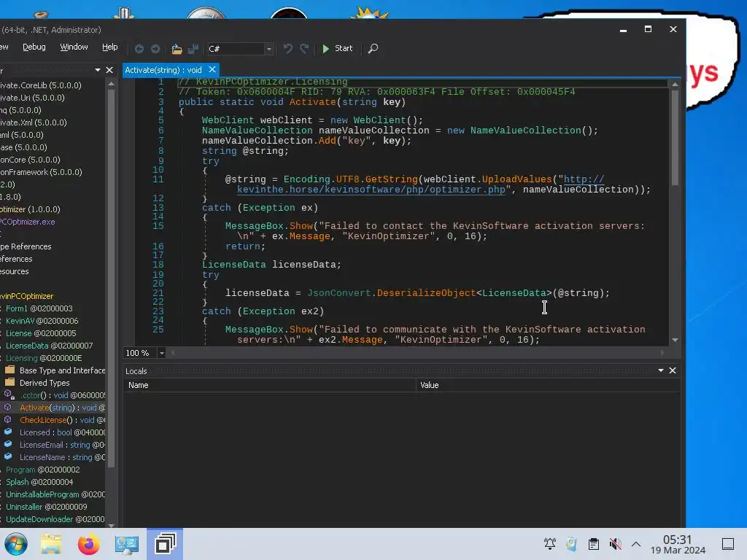Start debugging with the Start button
The height and width of the screenshot is (560, 747).
(x=337, y=49)
